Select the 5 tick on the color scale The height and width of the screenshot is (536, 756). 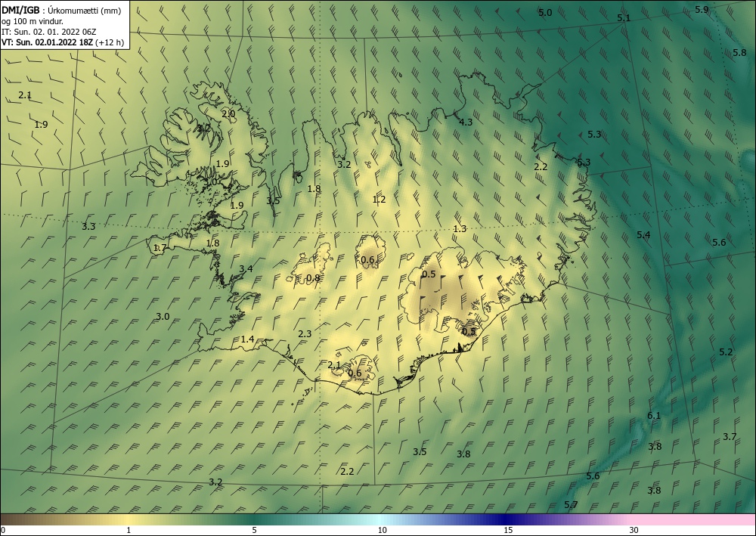[254, 531]
